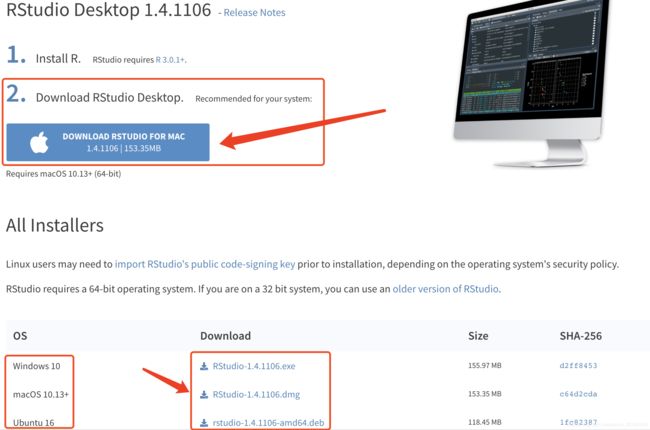Image resolution: width=650 pixels, height=430 pixels.
Task: Open older version of RStudio link
Action: tap(446, 289)
